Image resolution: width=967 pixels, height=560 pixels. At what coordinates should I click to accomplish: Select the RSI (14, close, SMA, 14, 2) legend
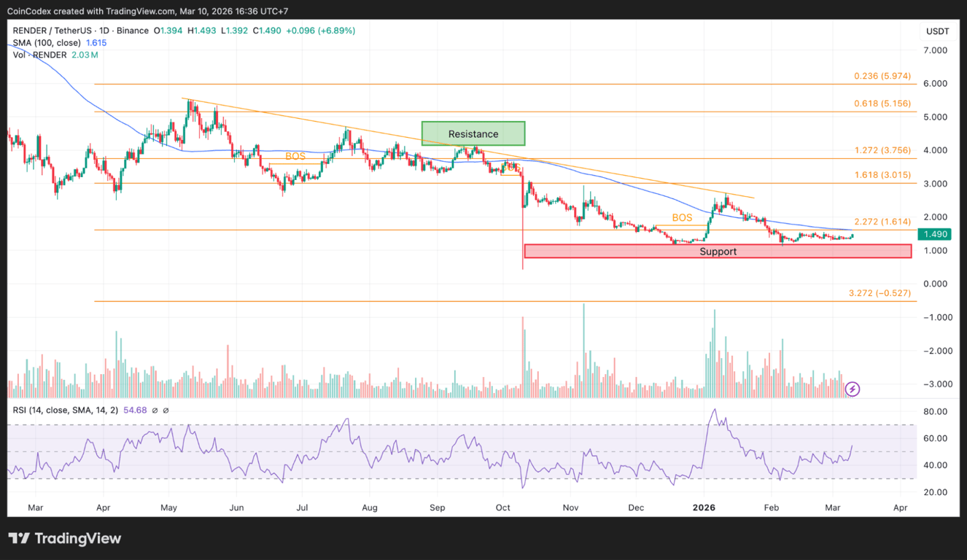coord(64,411)
